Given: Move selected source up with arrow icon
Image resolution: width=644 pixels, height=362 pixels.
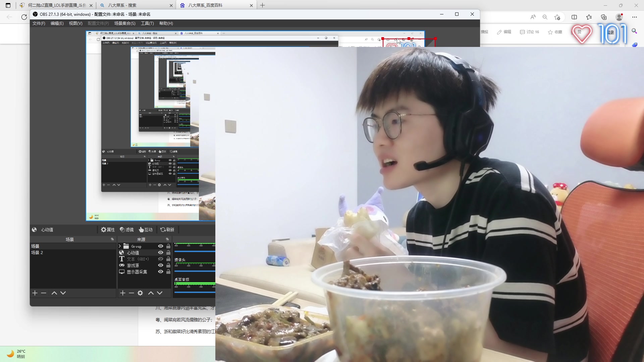Looking at the screenshot, I should tap(151, 293).
